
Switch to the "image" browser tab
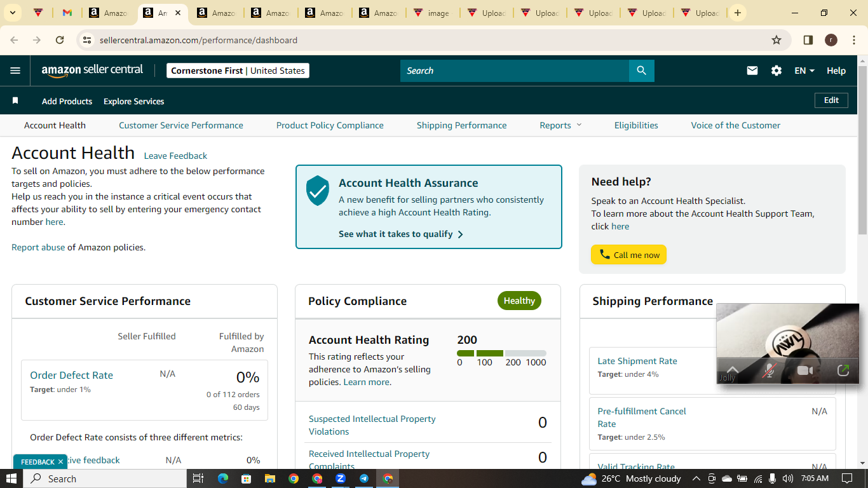point(431,13)
